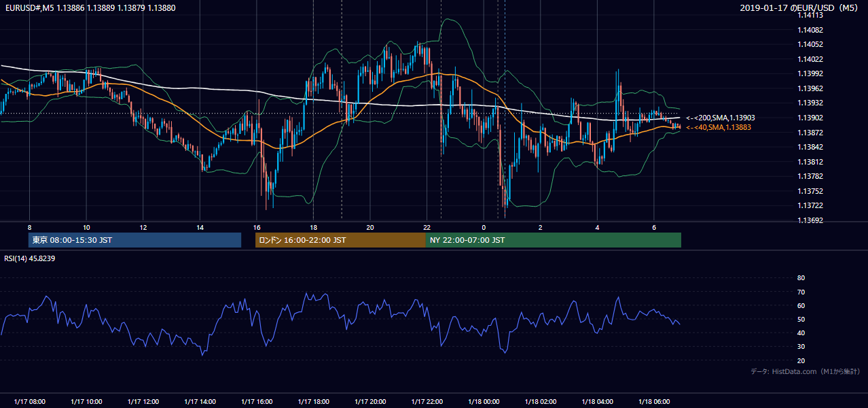Viewport: 868px width, 408px height.
Task: Click the 1/17 16:00 time axis label
Action: pyautogui.click(x=256, y=401)
